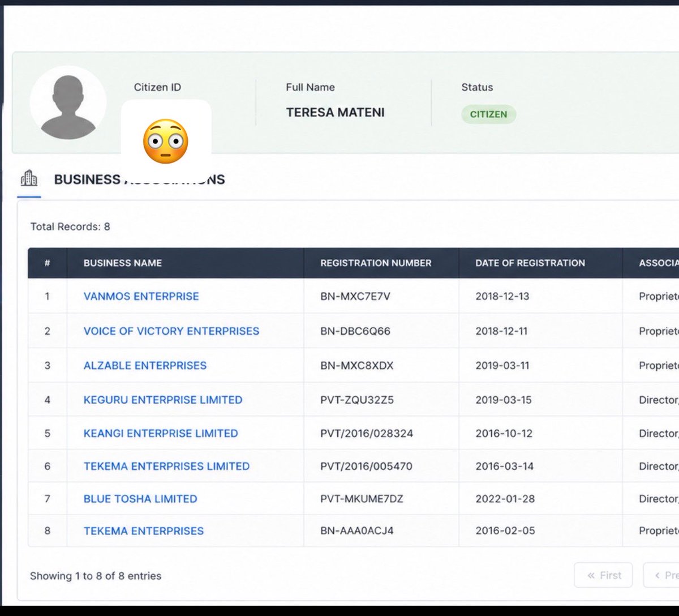Click the Showing 1 to 8 of 8 entries text
The height and width of the screenshot is (616, 679).
point(96,576)
